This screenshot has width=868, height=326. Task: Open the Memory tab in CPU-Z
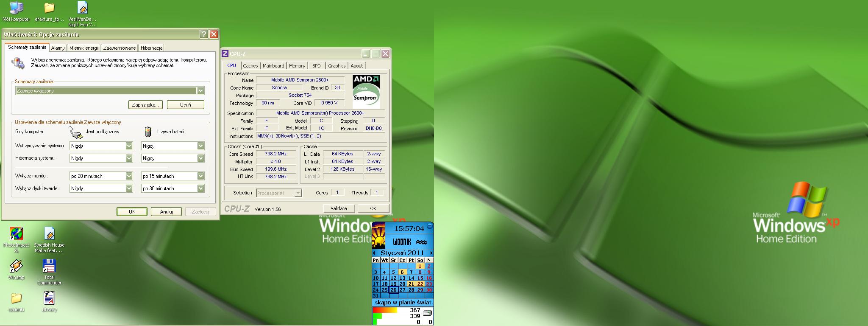(297, 66)
